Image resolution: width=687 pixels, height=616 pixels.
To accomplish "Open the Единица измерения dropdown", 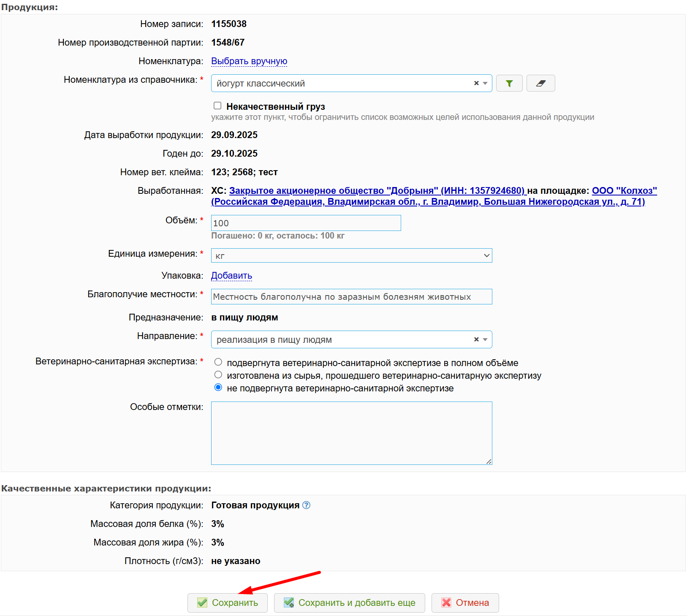I will coord(351,255).
